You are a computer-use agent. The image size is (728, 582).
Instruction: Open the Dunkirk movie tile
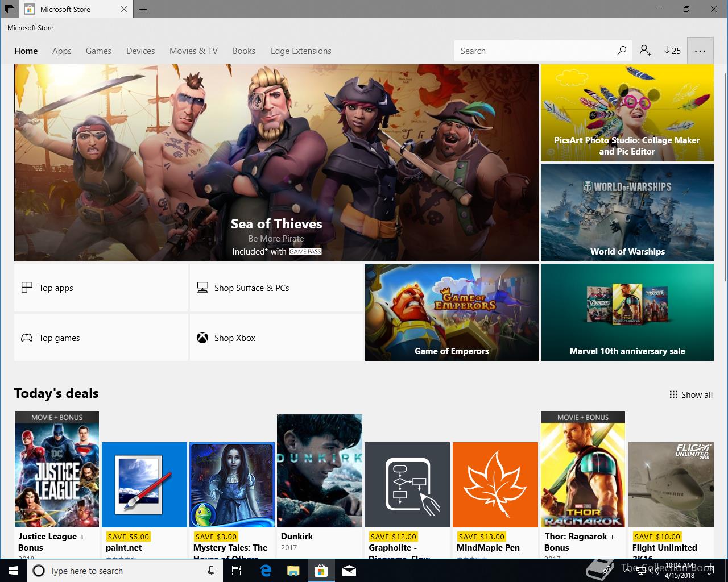click(320, 486)
